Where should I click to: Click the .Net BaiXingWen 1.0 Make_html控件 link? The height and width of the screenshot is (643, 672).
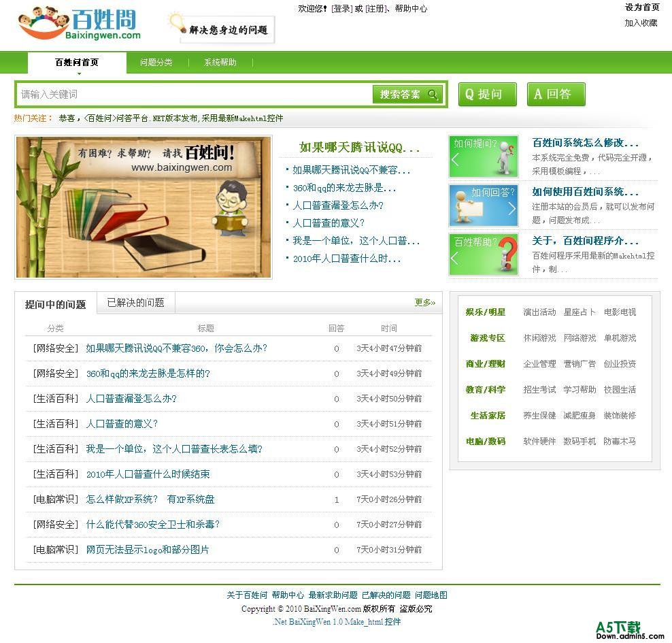337,622
